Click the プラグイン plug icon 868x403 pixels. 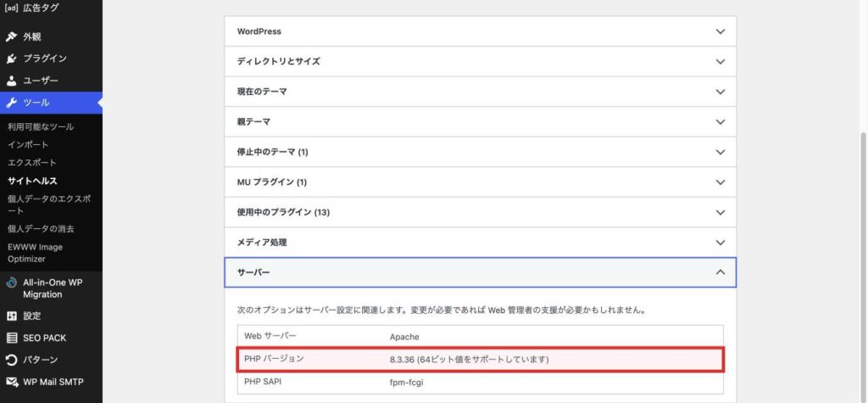point(12,59)
